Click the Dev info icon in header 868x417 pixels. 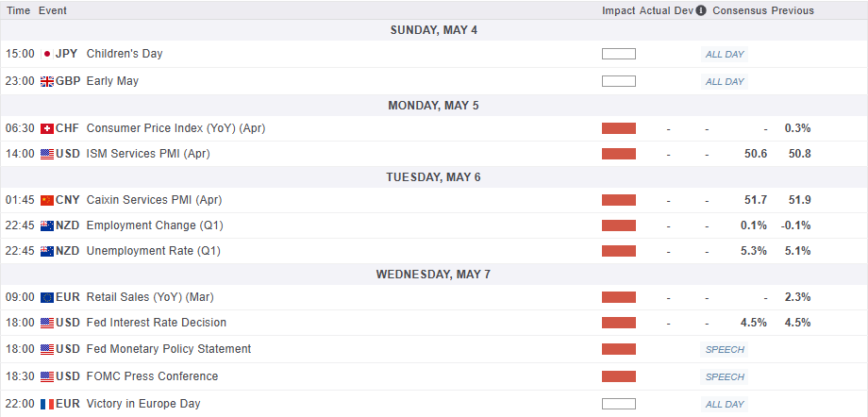701,11
